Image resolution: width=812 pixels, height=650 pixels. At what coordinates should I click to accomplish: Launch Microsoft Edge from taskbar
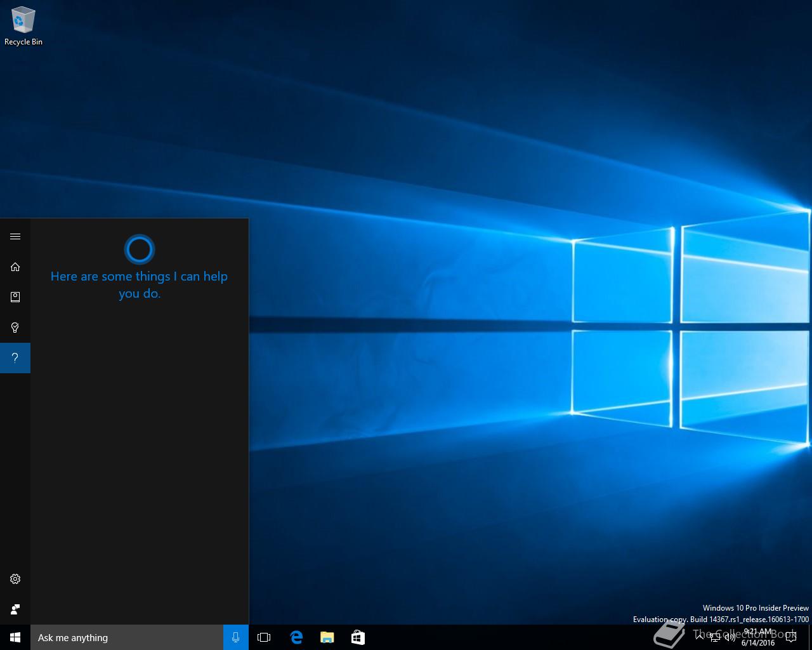click(296, 637)
